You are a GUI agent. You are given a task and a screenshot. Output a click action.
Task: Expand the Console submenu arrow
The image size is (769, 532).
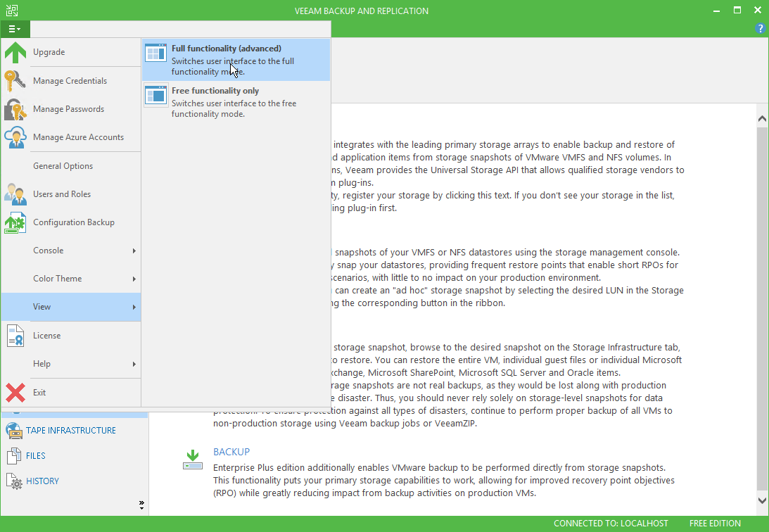point(134,251)
